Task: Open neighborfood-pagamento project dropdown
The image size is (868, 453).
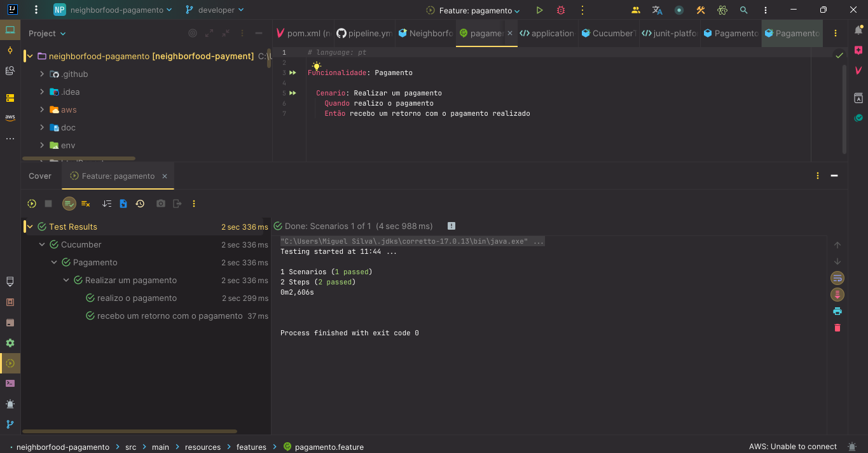Action: pyautogui.click(x=113, y=10)
